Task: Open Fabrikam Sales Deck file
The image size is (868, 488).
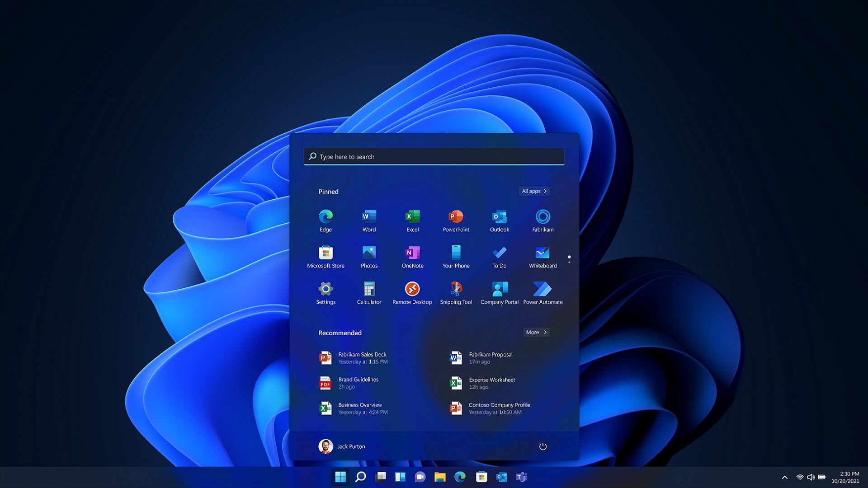Action: point(363,357)
